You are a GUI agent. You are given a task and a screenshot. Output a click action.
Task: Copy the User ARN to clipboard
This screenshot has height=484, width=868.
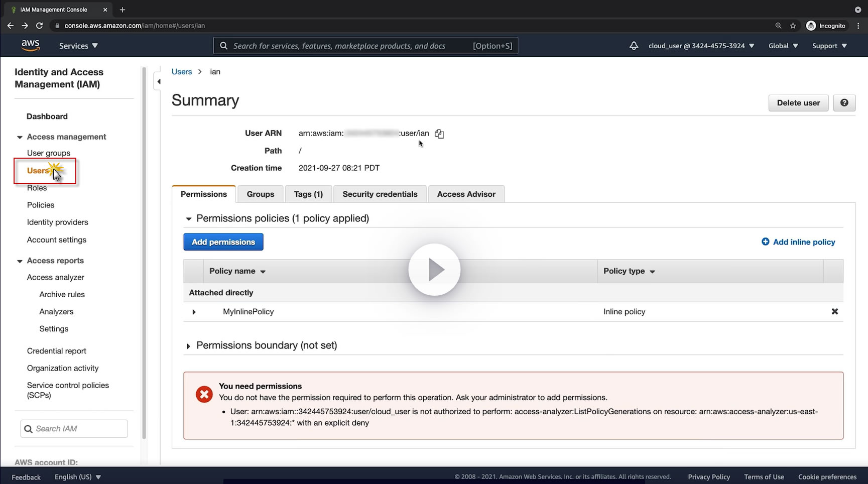439,134
